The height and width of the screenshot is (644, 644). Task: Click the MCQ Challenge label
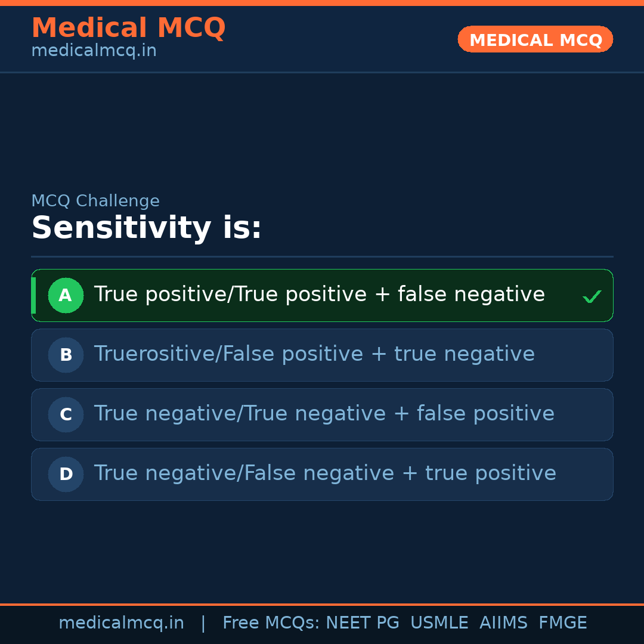coord(95,202)
